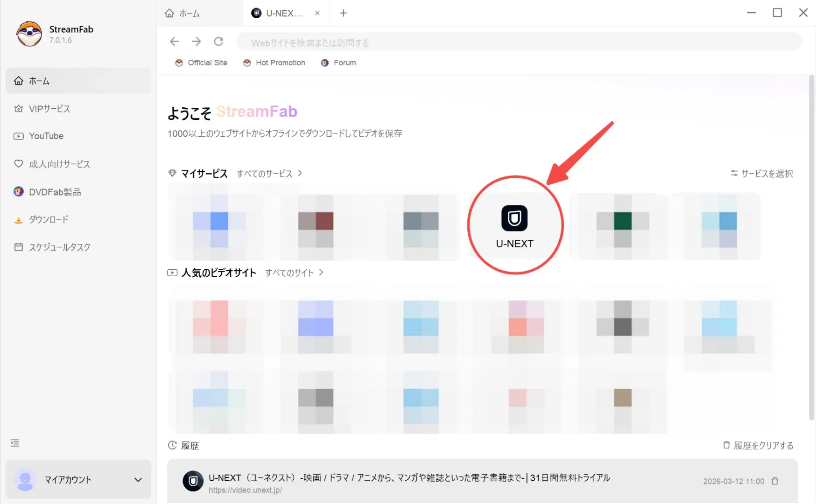
Task: Delete the U-NEXT history entry with trash icon
Action: click(x=775, y=481)
